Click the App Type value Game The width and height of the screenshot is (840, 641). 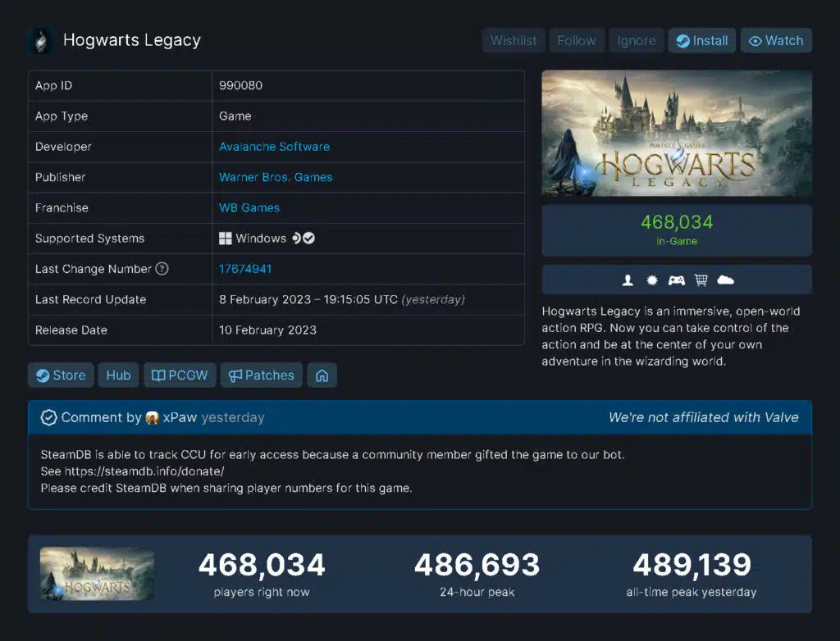235,116
